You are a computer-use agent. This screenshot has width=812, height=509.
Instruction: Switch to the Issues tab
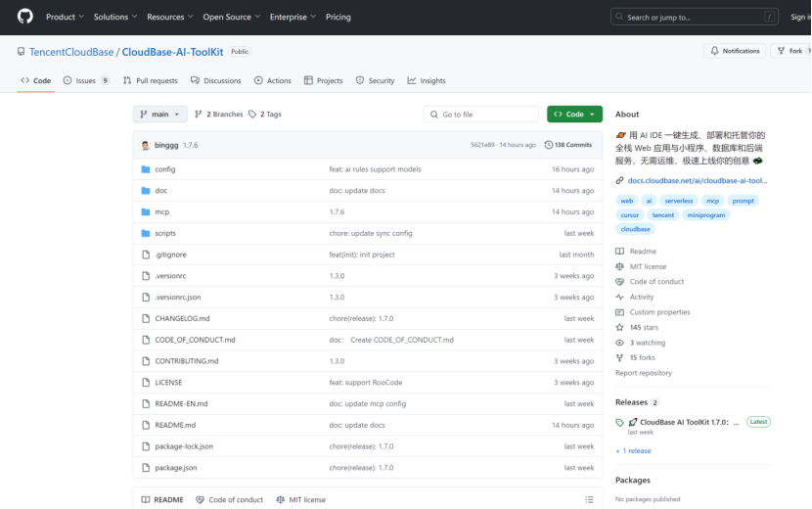[x=86, y=81]
